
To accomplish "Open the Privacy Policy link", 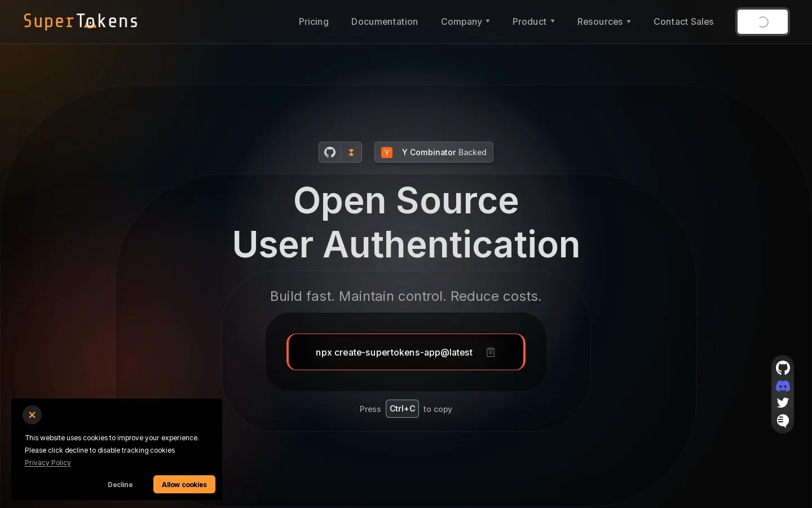I will click(48, 463).
